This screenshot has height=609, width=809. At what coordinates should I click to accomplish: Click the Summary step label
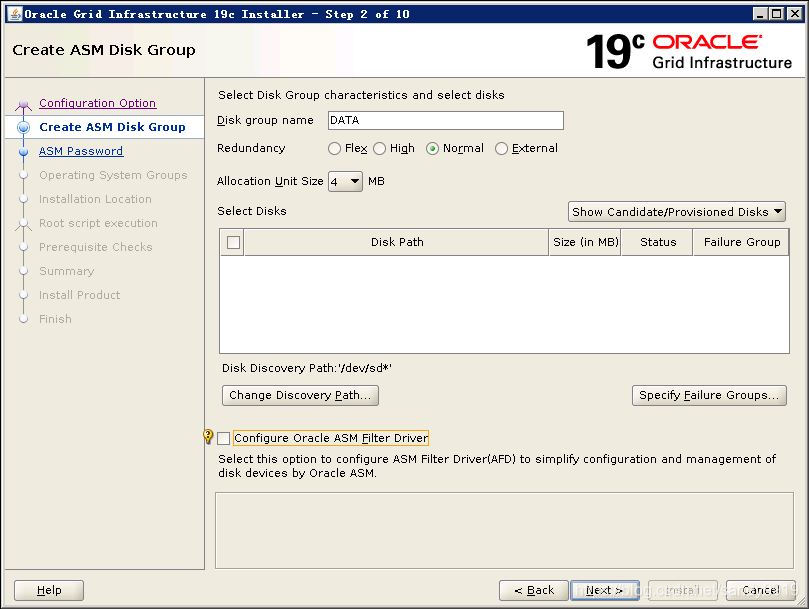pyautogui.click(x=67, y=271)
